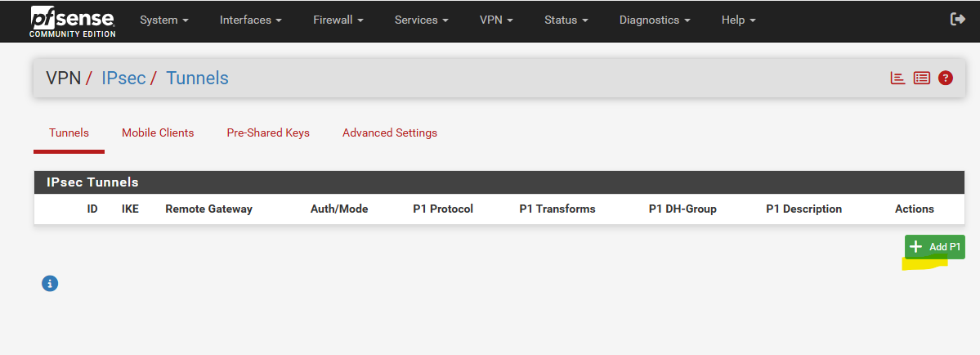Screen dimensions: 980x355
Task: Open the related log entries icon
Action: coord(922,79)
